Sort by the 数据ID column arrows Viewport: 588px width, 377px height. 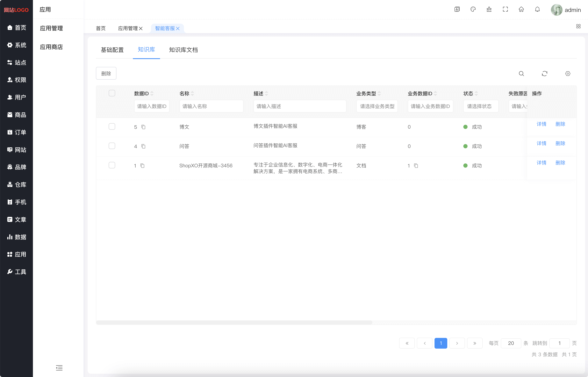152,93
